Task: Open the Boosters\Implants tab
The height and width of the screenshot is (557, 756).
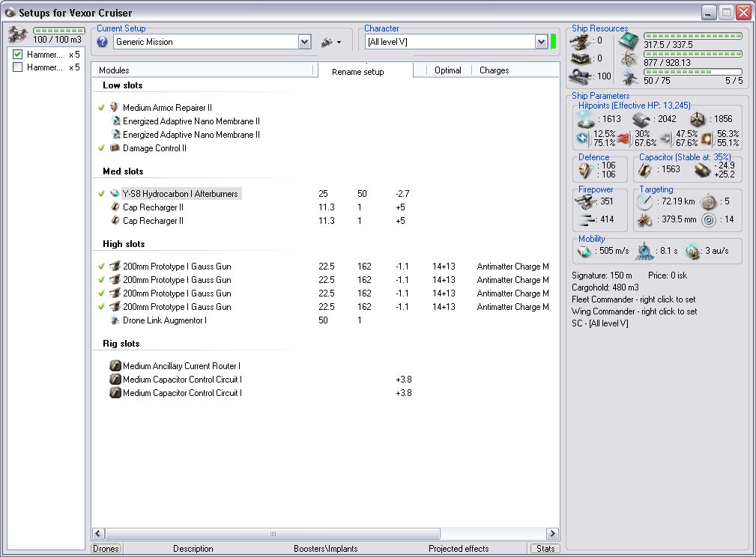Action: click(x=325, y=548)
